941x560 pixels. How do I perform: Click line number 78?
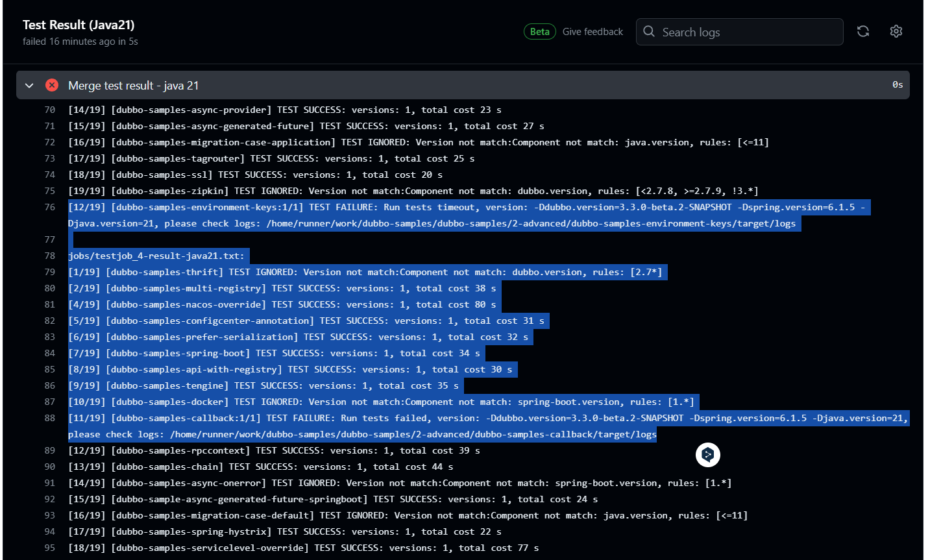(50, 256)
